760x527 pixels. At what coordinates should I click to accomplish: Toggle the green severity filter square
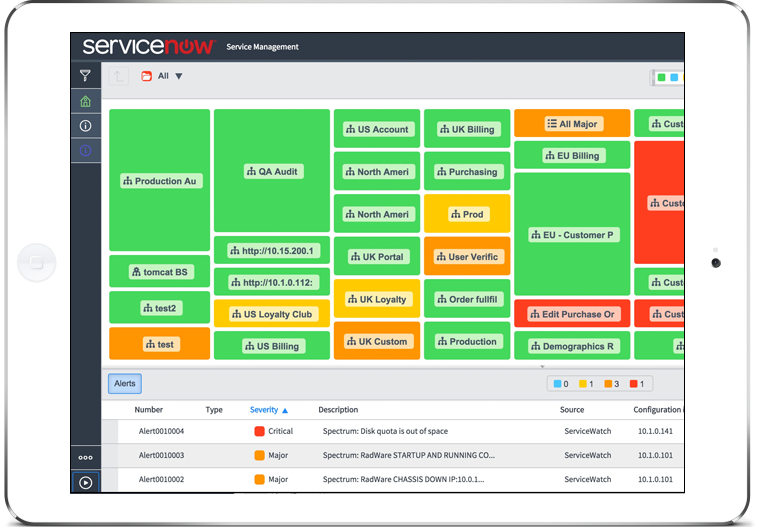661,78
